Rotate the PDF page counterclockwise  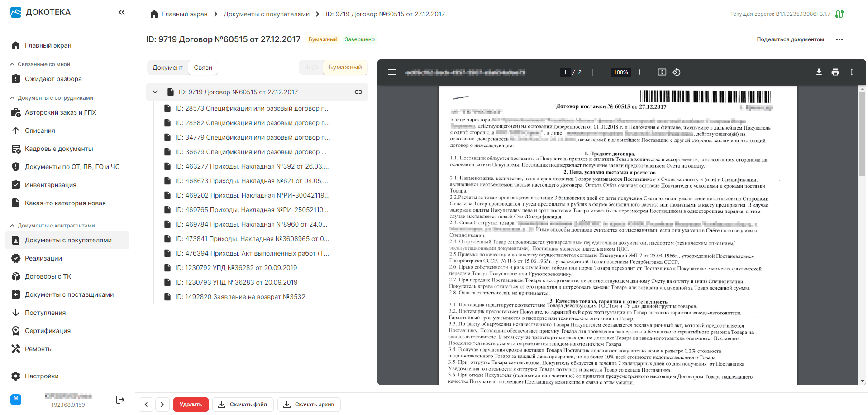(x=677, y=72)
